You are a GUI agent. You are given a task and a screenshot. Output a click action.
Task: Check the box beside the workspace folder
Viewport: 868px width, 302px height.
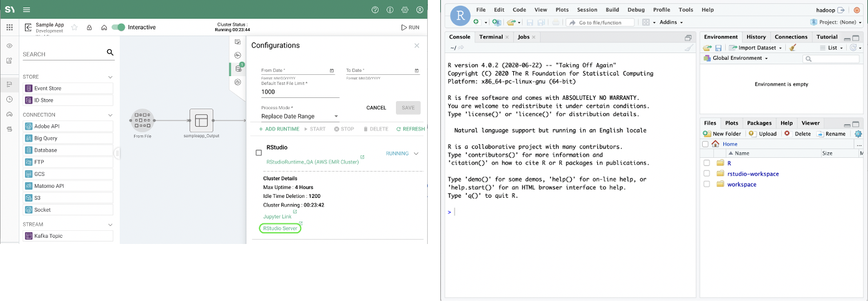coord(706,184)
